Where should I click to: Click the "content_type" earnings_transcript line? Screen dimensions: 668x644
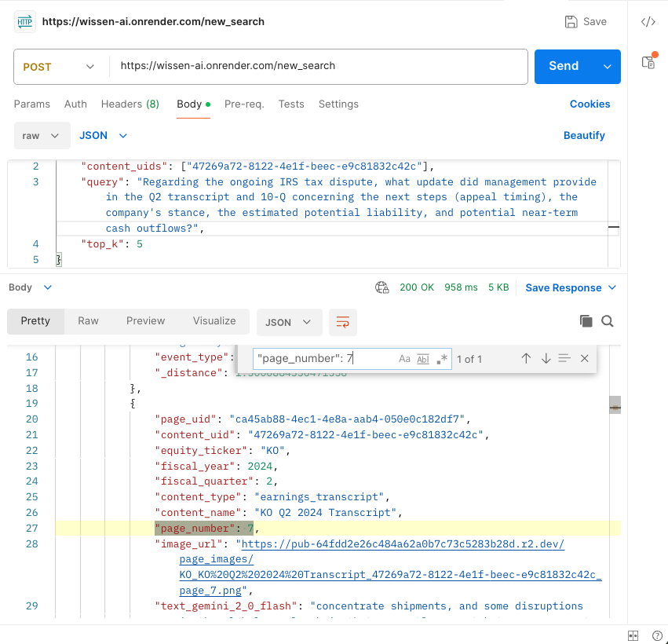point(272,497)
